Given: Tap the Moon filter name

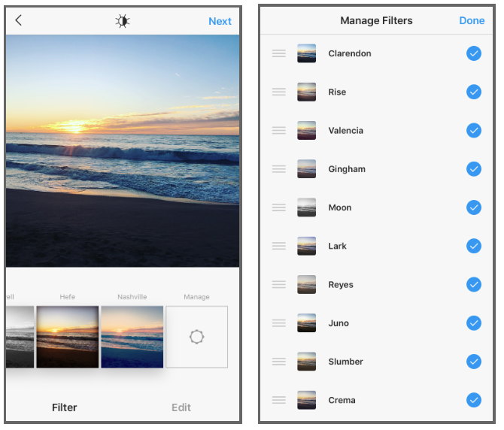Looking at the screenshot, I should tap(340, 207).
